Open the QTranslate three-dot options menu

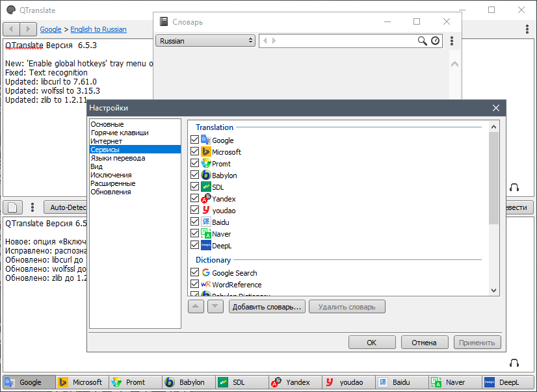tap(527, 29)
